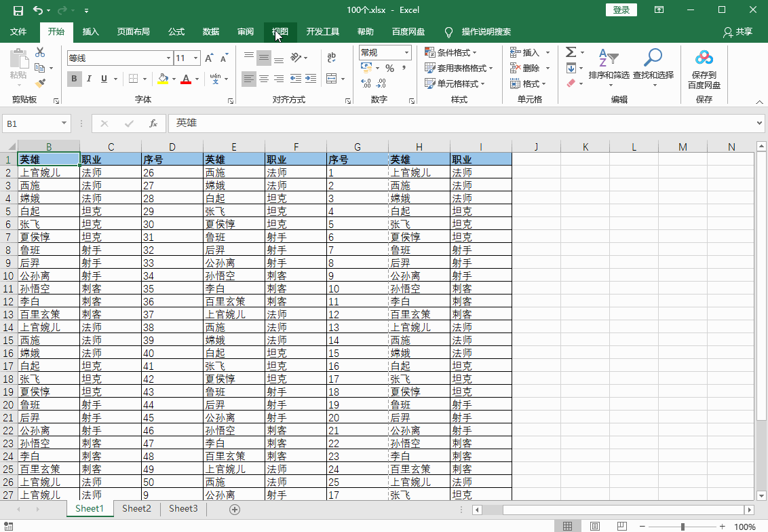Toggle Italic formatting
Viewport: 768px width, 532px height.
pos(90,79)
